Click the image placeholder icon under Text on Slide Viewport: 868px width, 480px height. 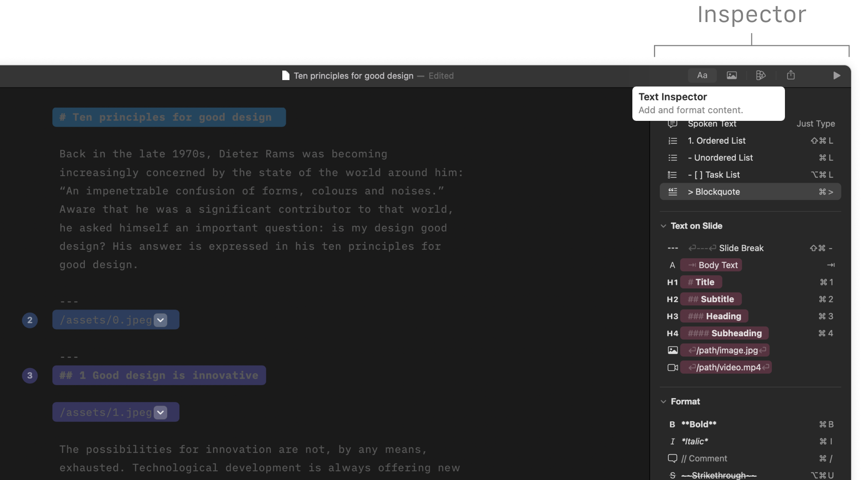[673, 350]
